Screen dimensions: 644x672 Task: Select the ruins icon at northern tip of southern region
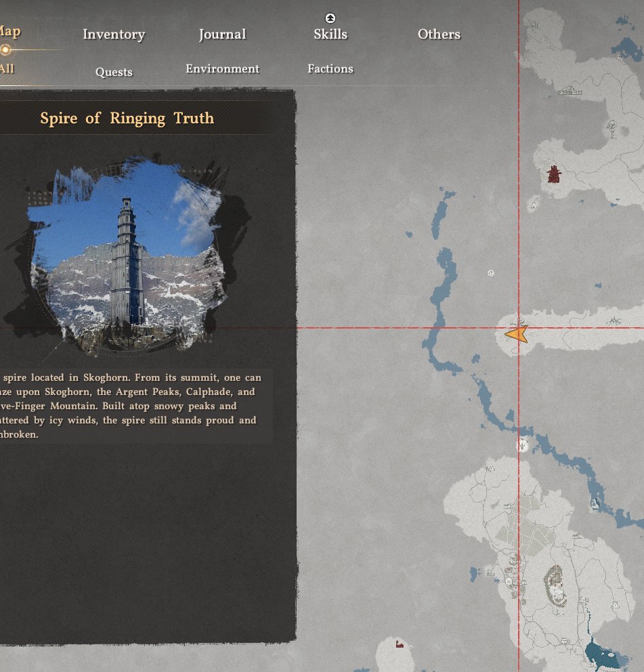pyautogui.click(x=490, y=468)
